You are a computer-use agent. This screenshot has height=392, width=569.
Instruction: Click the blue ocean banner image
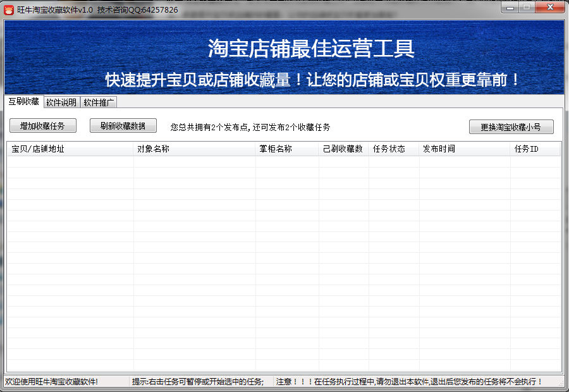[284, 57]
